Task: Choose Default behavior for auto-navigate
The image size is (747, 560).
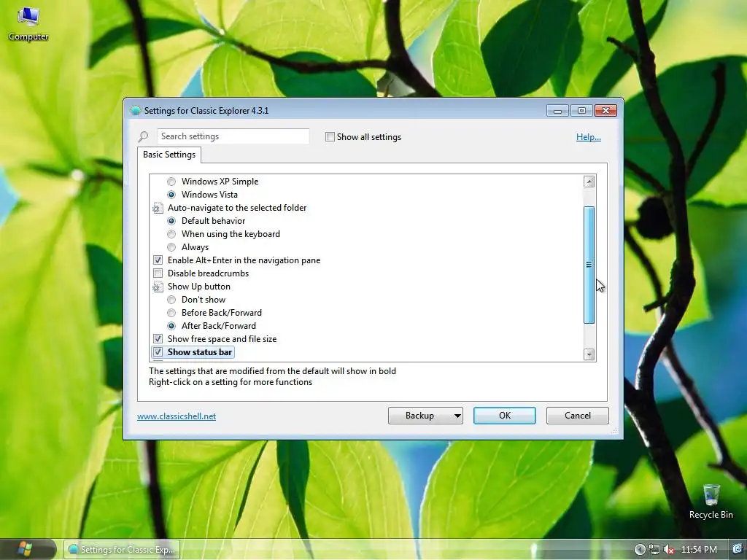Action: coord(171,221)
